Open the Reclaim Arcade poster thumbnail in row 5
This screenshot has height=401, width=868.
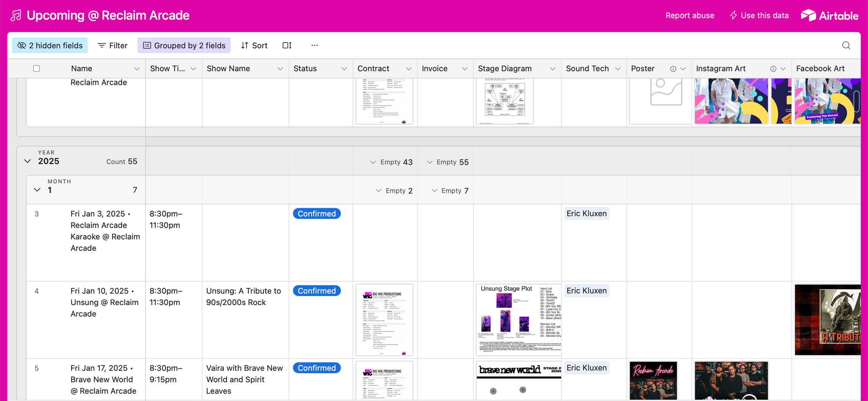[x=653, y=381]
